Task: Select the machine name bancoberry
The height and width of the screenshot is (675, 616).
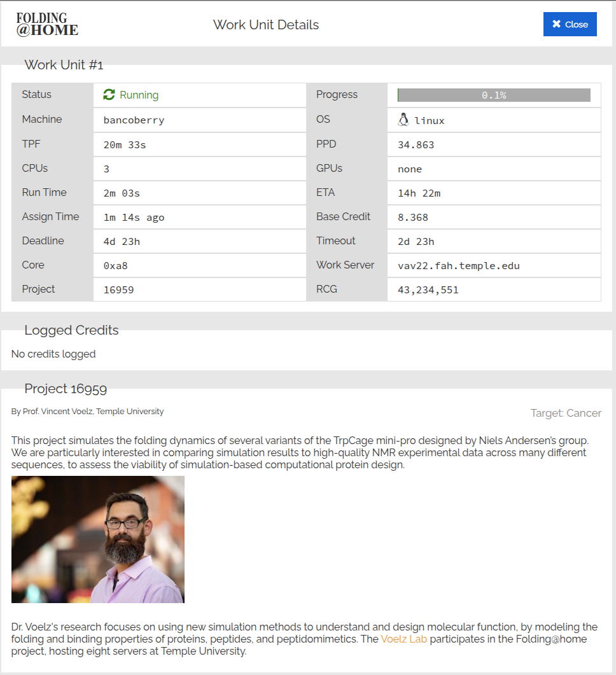Action: 134,120
